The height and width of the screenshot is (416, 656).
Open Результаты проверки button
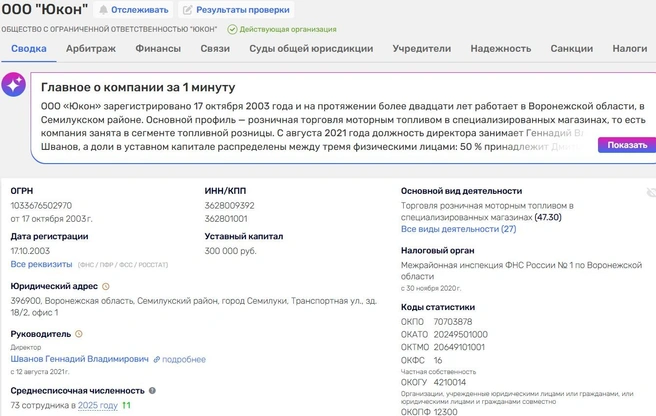(x=236, y=10)
